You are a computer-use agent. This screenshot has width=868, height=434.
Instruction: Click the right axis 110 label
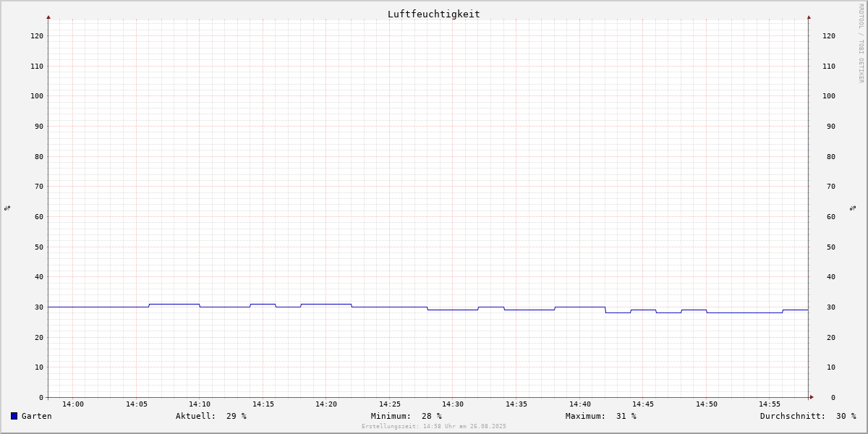(x=829, y=66)
